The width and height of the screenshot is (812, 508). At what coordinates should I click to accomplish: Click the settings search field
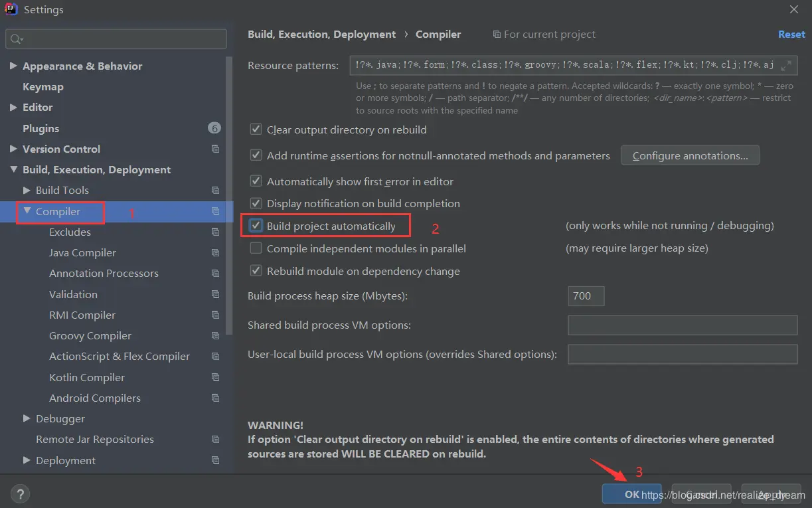tap(116, 39)
